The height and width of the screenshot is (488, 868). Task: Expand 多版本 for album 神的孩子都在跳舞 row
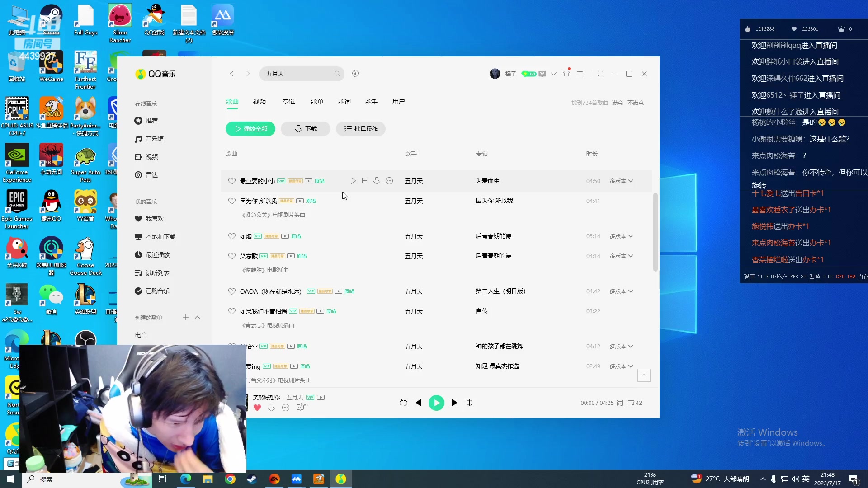coord(621,346)
